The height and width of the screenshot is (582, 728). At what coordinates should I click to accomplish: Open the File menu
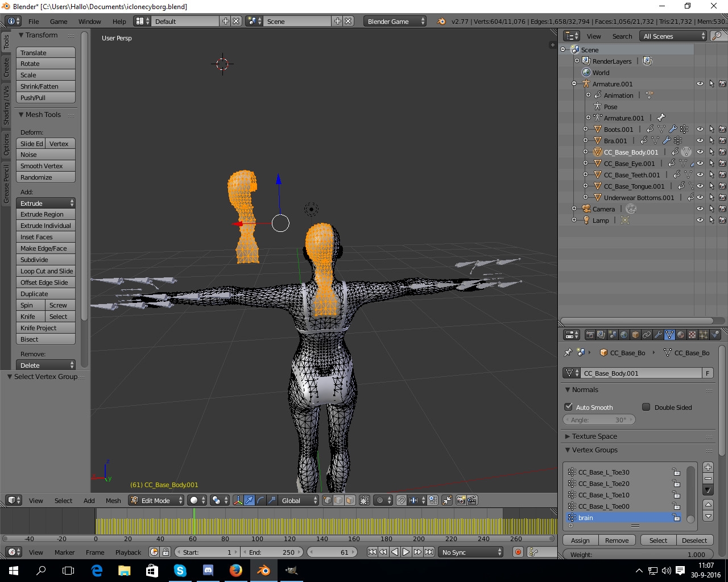(x=34, y=21)
